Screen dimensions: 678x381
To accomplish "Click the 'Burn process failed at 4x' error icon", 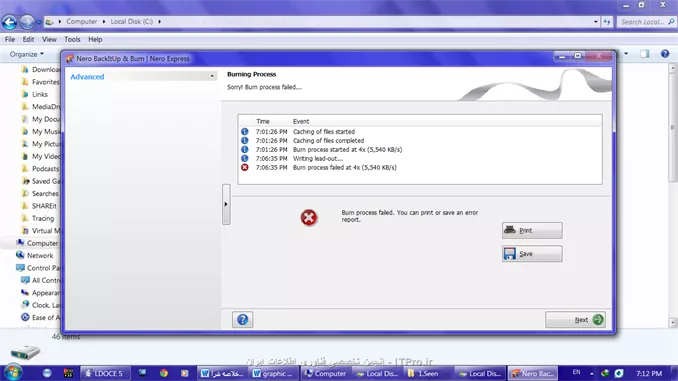I will [x=245, y=167].
